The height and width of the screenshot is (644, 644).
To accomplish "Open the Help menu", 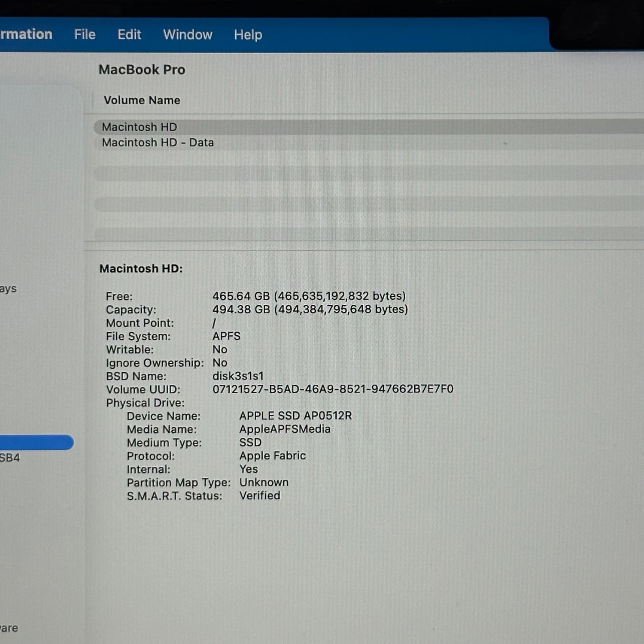I will point(248,34).
